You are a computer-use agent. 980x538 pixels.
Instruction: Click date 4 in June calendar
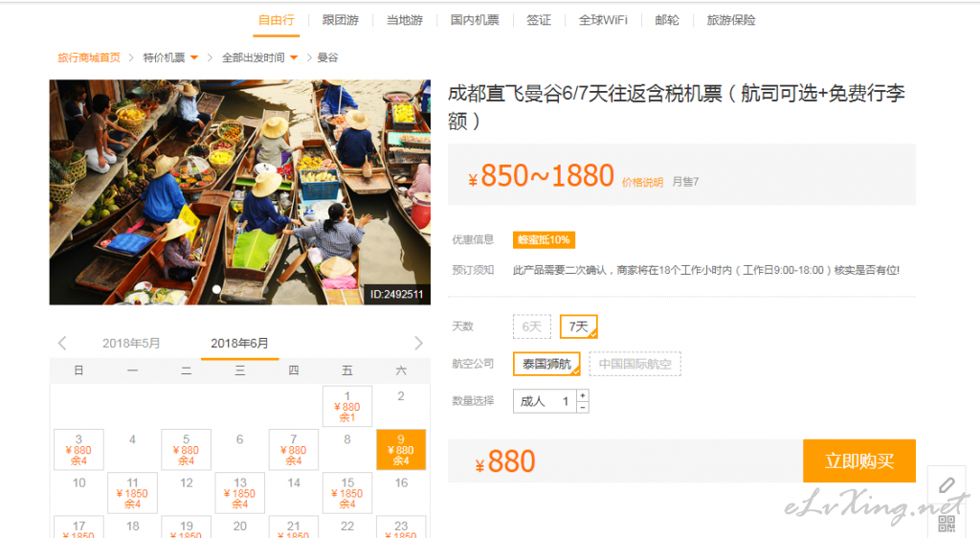(x=132, y=439)
